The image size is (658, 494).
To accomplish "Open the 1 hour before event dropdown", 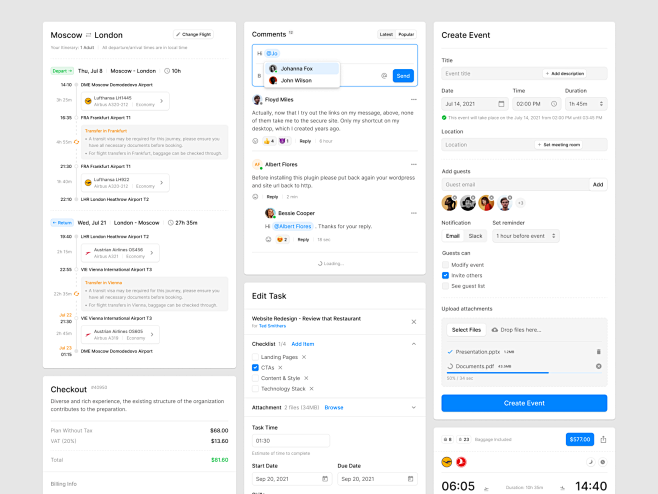I will (526, 236).
